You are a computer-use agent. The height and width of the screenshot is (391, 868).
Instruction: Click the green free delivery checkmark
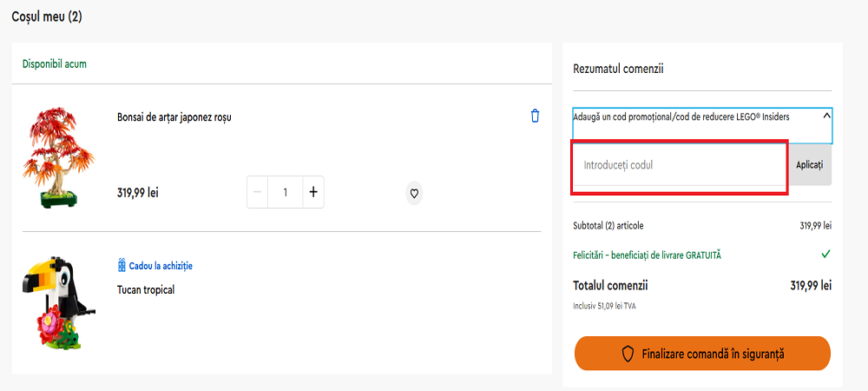pyautogui.click(x=825, y=255)
